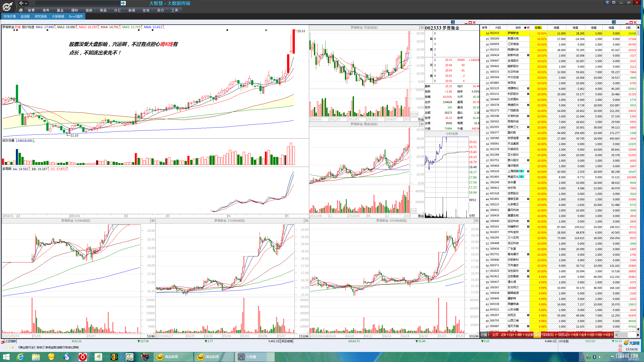Open the back-history dropdown arrow

26,4
